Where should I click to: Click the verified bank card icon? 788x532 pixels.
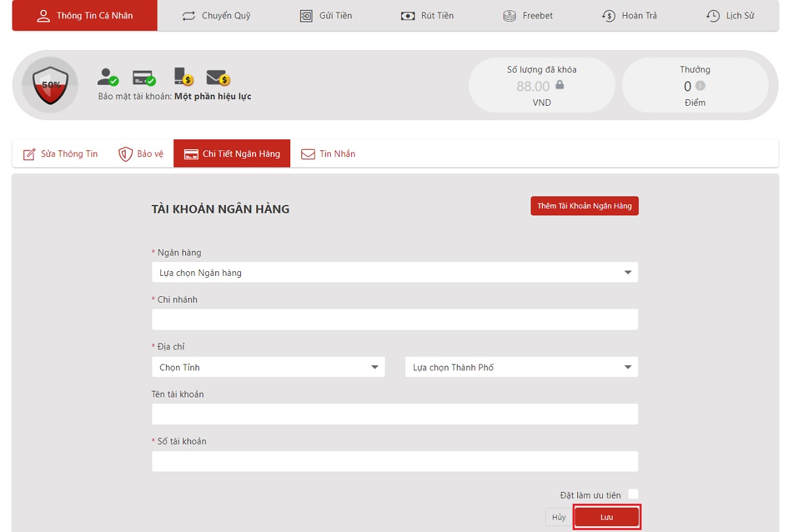(143, 78)
